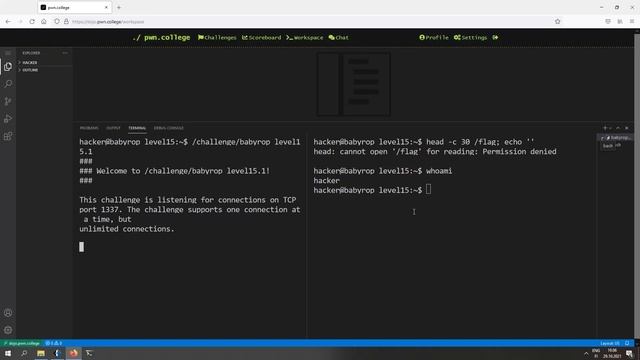Open the Search view in activity bar
Viewport: 640px width, 360px height.
pos(8,84)
